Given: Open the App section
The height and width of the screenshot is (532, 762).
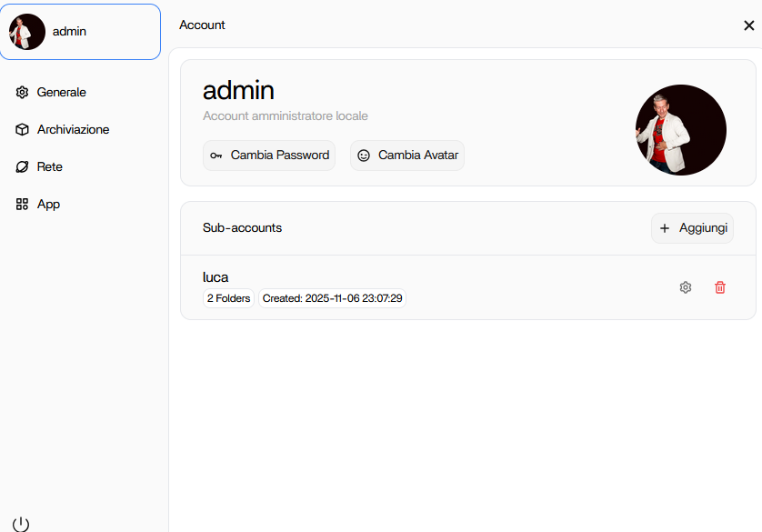Looking at the screenshot, I should click(48, 205).
